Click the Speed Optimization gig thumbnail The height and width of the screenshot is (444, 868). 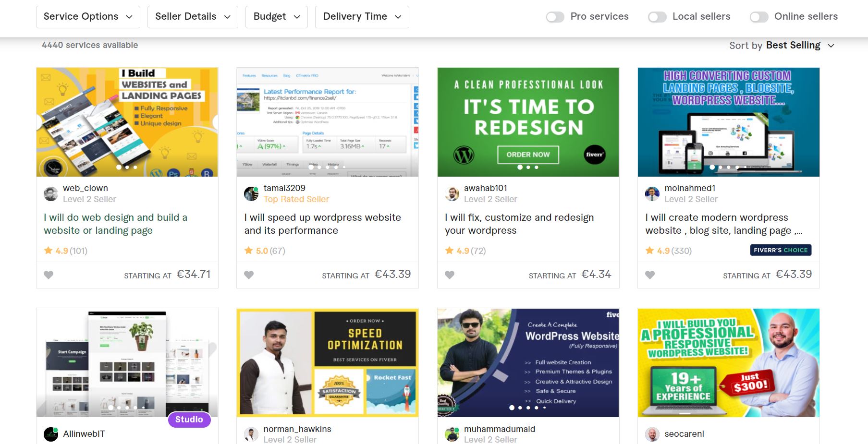[x=328, y=363]
